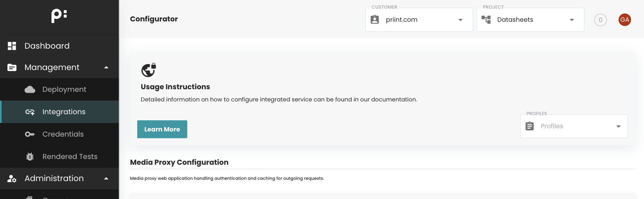This screenshot has width=644, height=199.
Task: Click the Deployment cloud icon
Action: click(x=30, y=90)
